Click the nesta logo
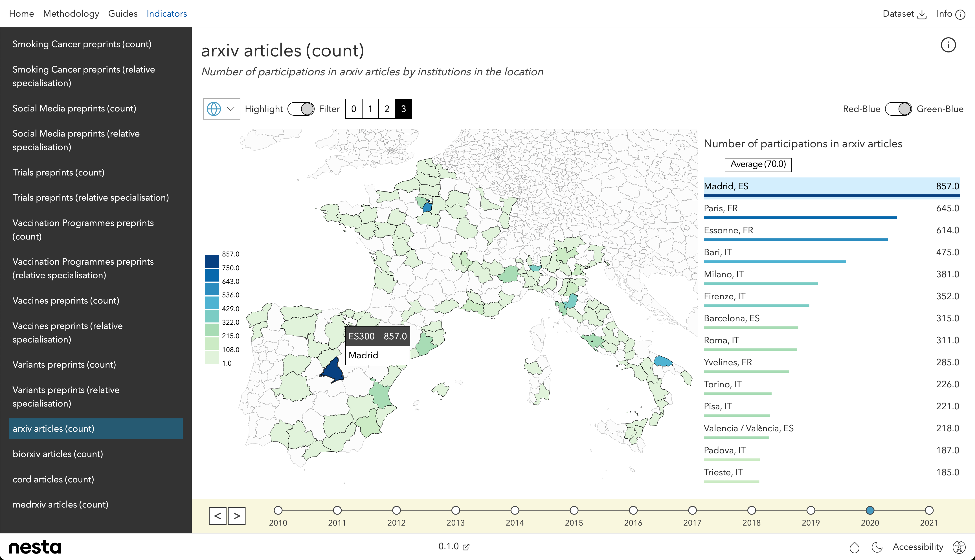Viewport: 975px width, 560px height. [x=35, y=547]
